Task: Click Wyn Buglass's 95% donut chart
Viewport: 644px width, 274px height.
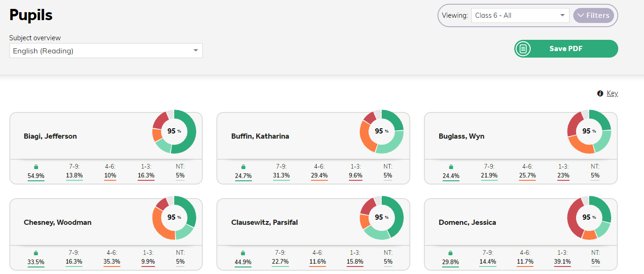Action: pyautogui.click(x=589, y=132)
